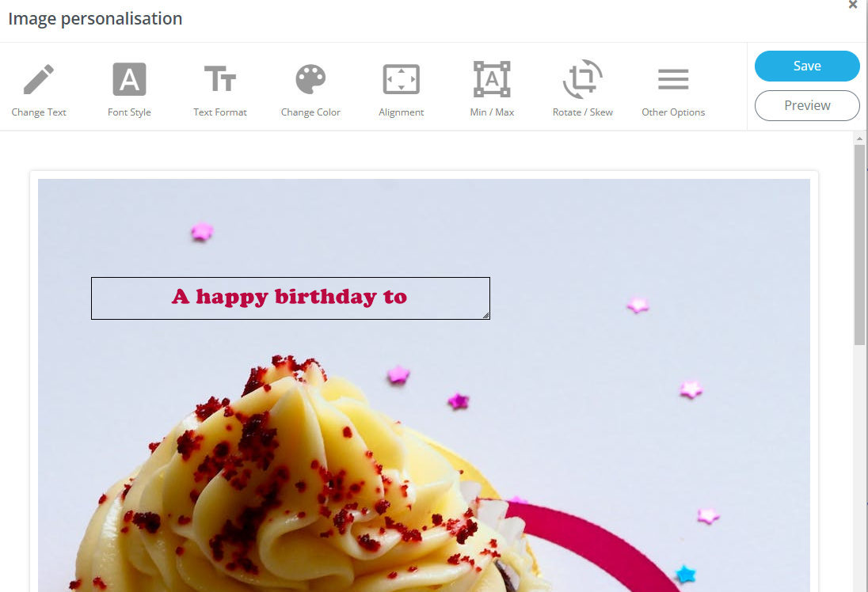Open the Font Style tool icon

click(x=129, y=79)
